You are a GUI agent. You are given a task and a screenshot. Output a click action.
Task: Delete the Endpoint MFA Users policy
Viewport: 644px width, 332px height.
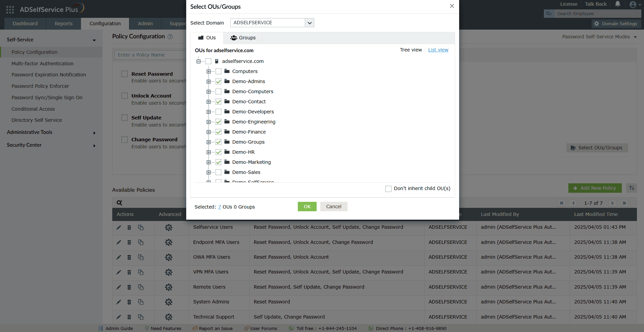(x=129, y=243)
